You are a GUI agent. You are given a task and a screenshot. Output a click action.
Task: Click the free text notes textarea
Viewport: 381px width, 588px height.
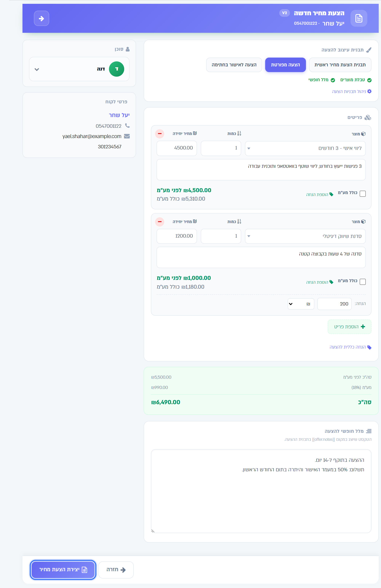(x=261, y=491)
